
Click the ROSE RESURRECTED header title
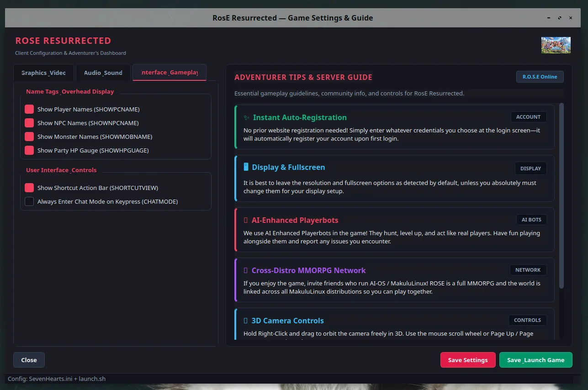[63, 41]
